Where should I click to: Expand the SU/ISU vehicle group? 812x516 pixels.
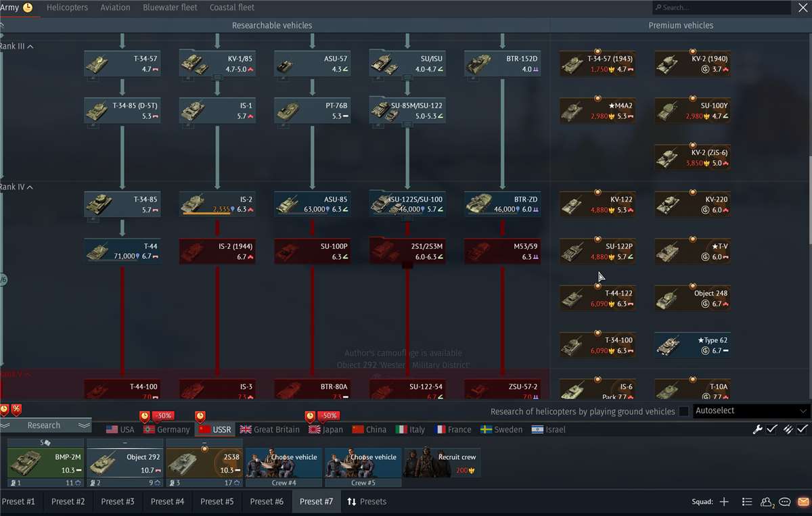[x=407, y=64]
